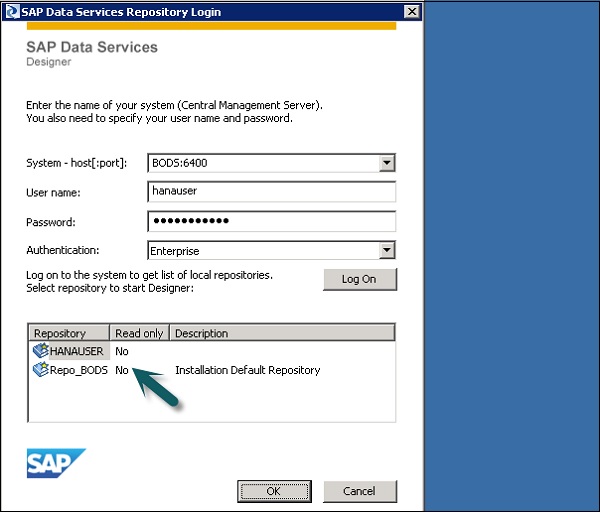
Task: Open the System host dropdown arrow
Action: [x=387, y=163]
